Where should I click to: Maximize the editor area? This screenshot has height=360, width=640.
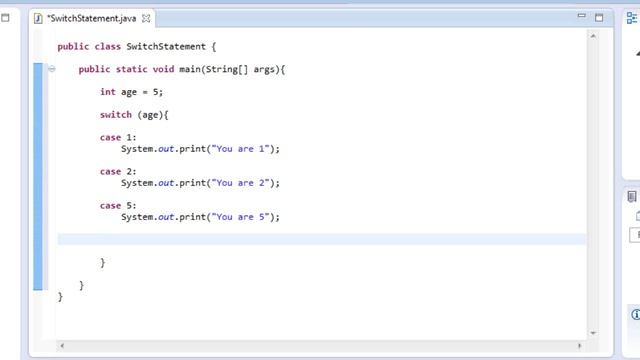click(x=599, y=18)
